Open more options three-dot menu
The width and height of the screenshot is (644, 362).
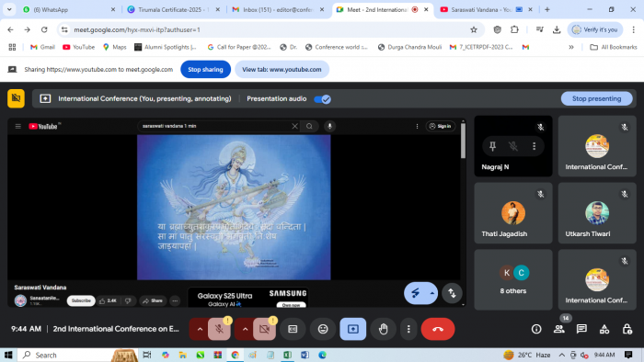coord(408,329)
